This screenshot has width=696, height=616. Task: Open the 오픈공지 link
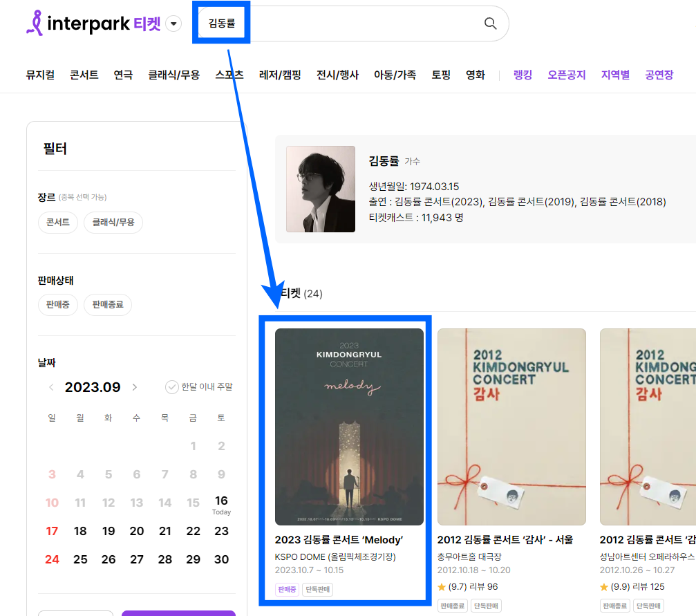[566, 75]
